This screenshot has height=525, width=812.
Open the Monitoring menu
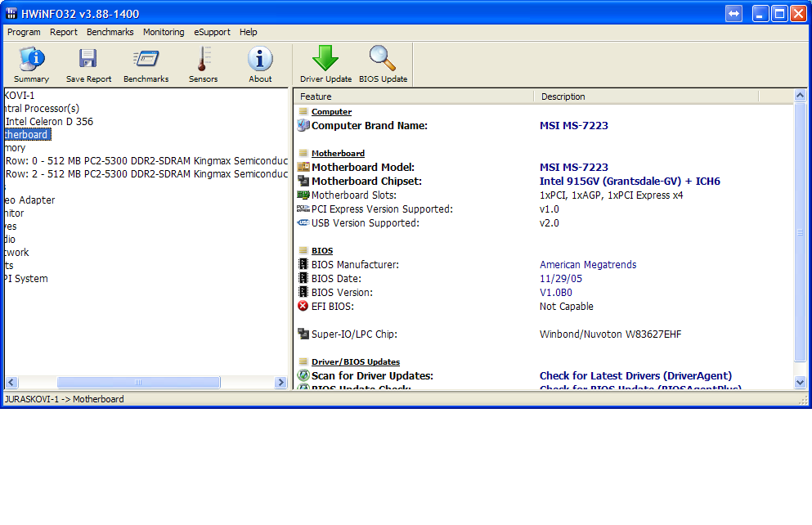(x=164, y=32)
